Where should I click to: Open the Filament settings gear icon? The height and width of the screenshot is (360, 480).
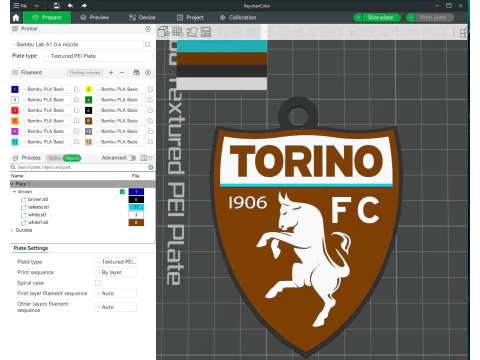[x=148, y=72]
